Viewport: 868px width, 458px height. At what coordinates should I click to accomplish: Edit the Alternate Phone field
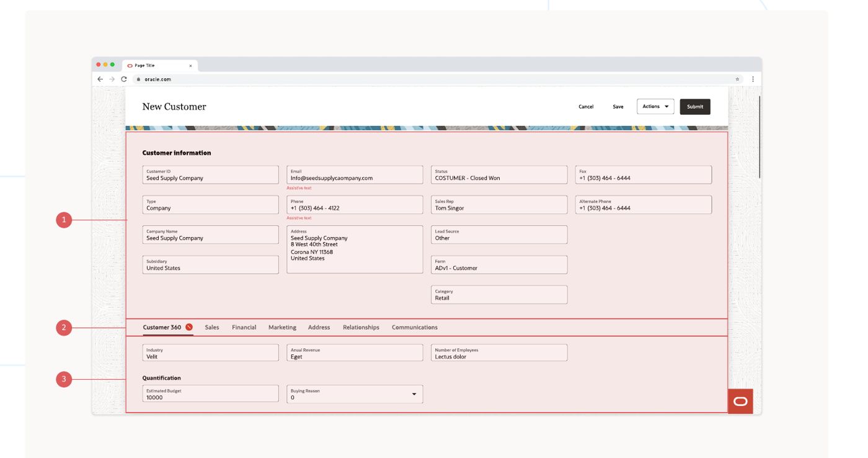click(x=644, y=205)
